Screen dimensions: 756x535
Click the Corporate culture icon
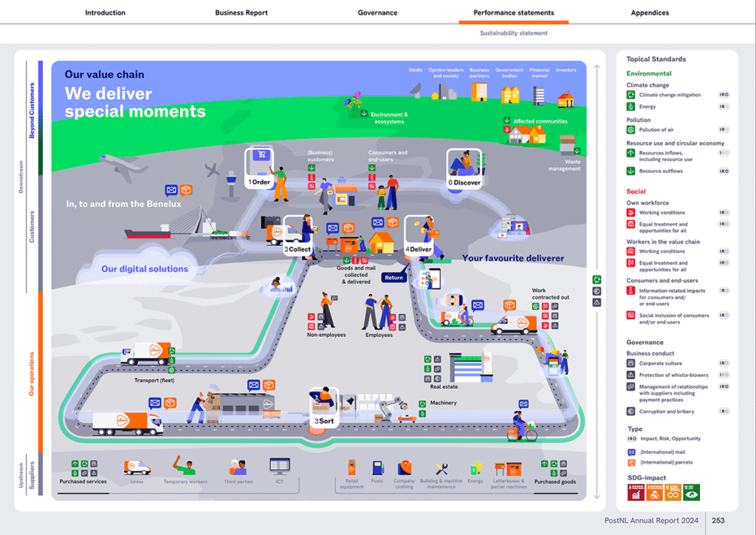click(x=631, y=364)
